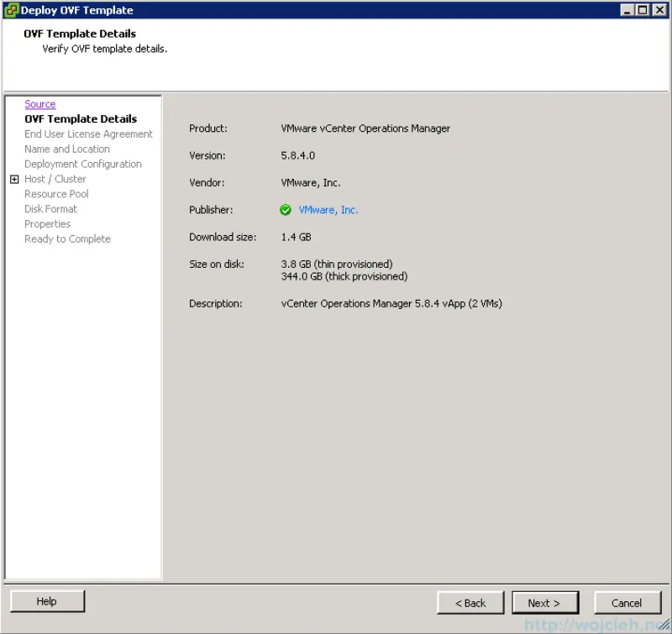Select the Source step in the sidebar

[x=39, y=103]
